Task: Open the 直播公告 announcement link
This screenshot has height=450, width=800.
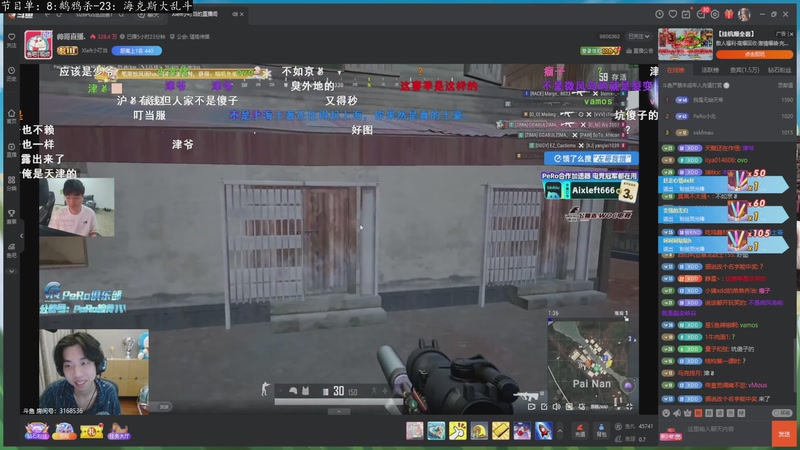Action: (639, 51)
